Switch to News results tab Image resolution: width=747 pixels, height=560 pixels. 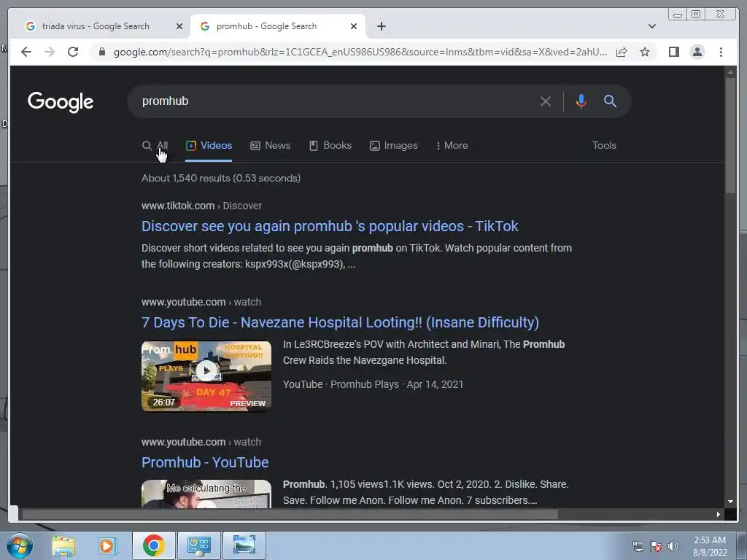(270, 145)
